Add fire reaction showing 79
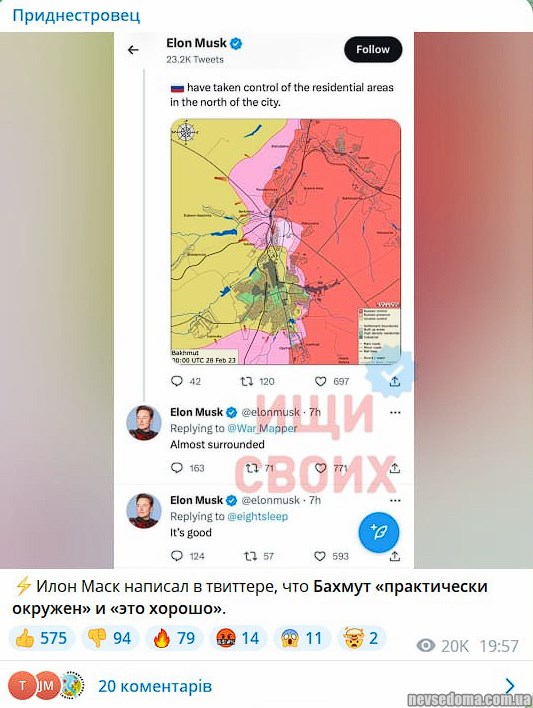 coord(174,638)
